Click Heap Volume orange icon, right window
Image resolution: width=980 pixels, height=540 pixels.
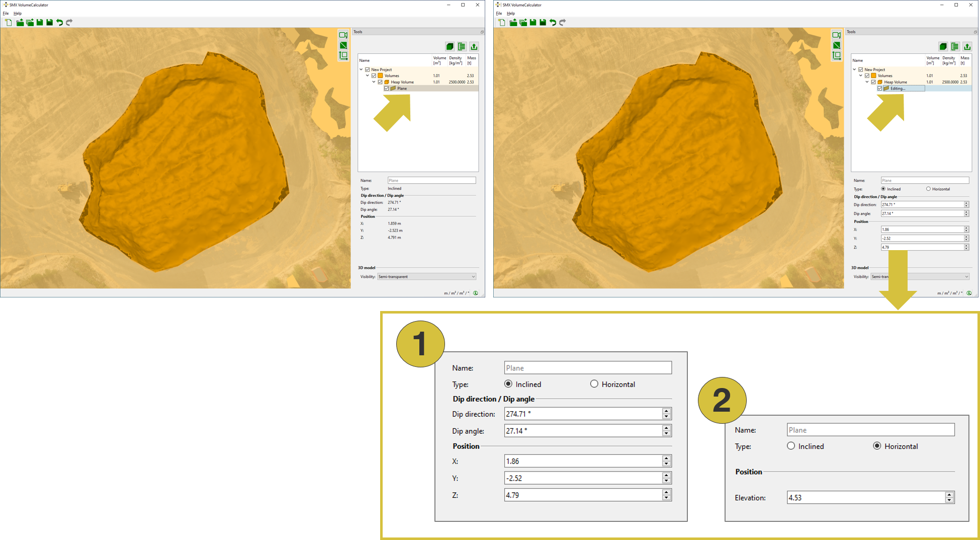pyautogui.click(x=880, y=82)
